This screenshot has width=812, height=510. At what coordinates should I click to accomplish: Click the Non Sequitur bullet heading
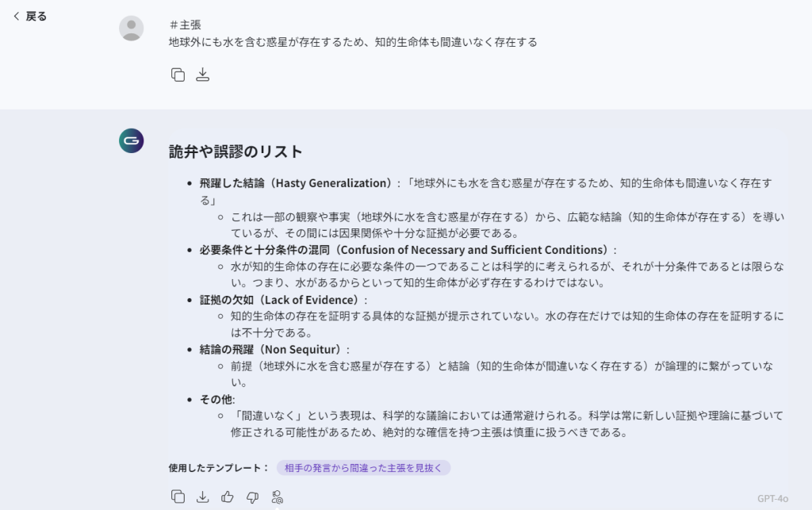[x=274, y=350]
